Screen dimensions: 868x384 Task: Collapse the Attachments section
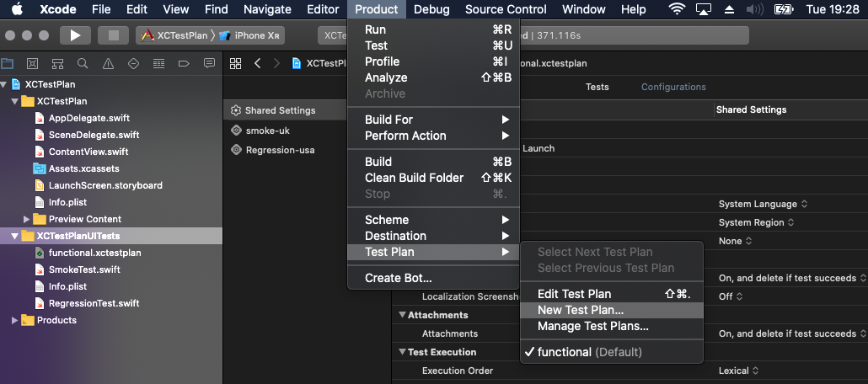click(402, 315)
